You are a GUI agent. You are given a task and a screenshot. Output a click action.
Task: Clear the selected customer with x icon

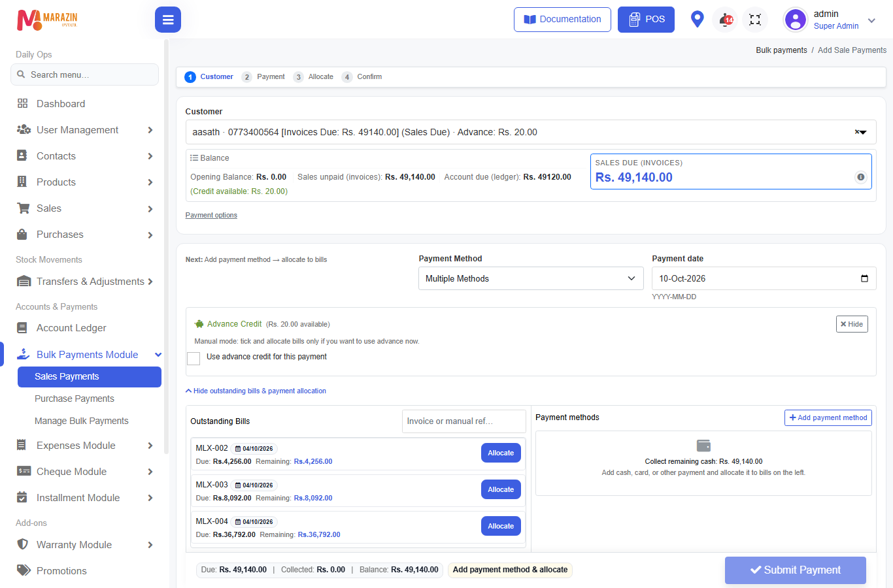857,132
